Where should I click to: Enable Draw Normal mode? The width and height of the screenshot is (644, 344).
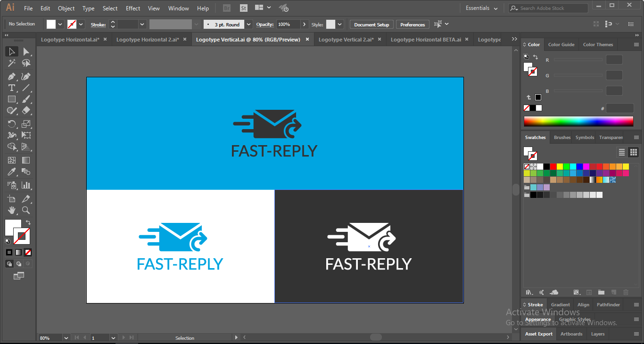coord(9,264)
